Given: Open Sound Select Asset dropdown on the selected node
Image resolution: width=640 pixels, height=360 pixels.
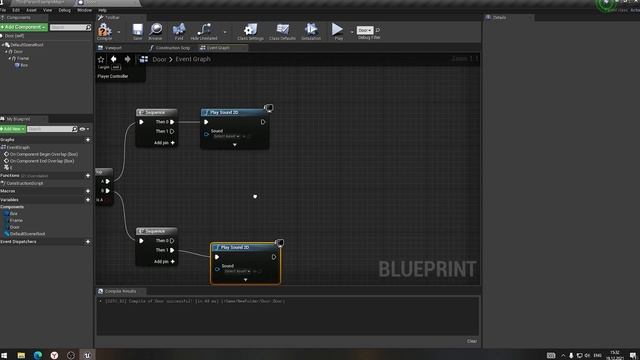Looking at the screenshot, I should (x=237, y=271).
